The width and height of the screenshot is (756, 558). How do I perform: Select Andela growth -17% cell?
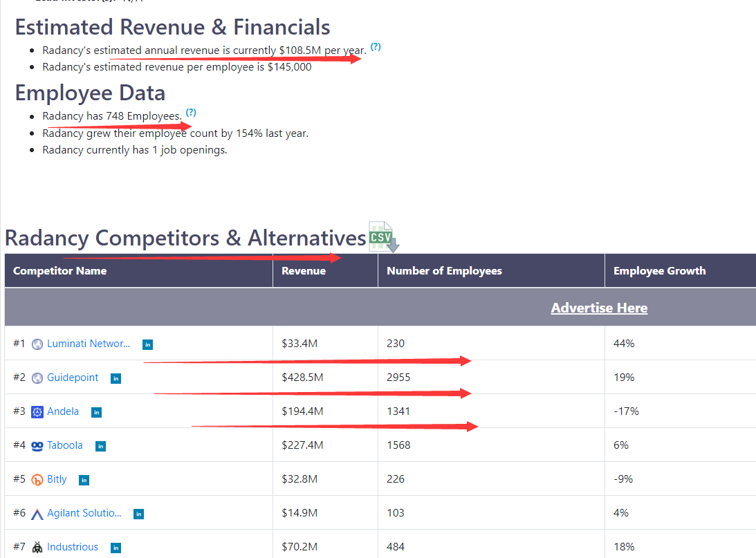tap(681, 411)
